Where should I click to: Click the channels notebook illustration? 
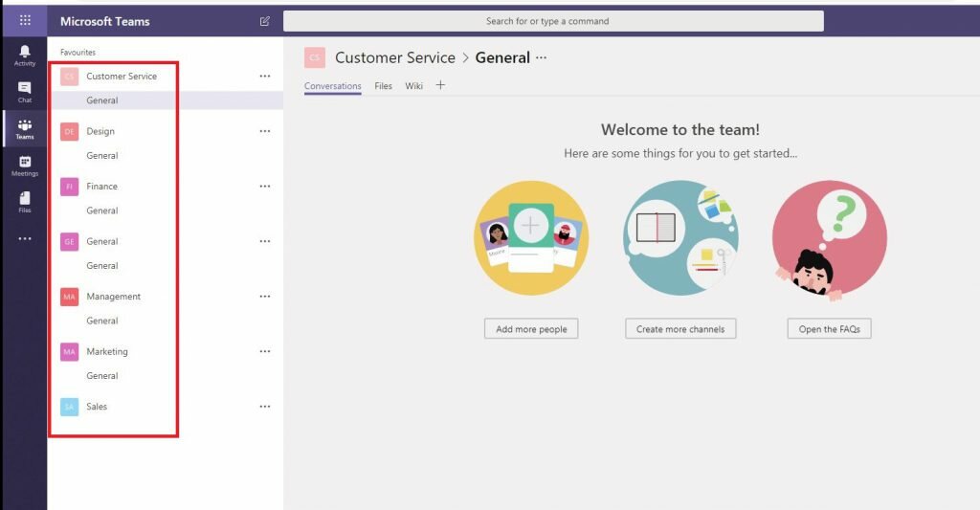click(x=680, y=238)
